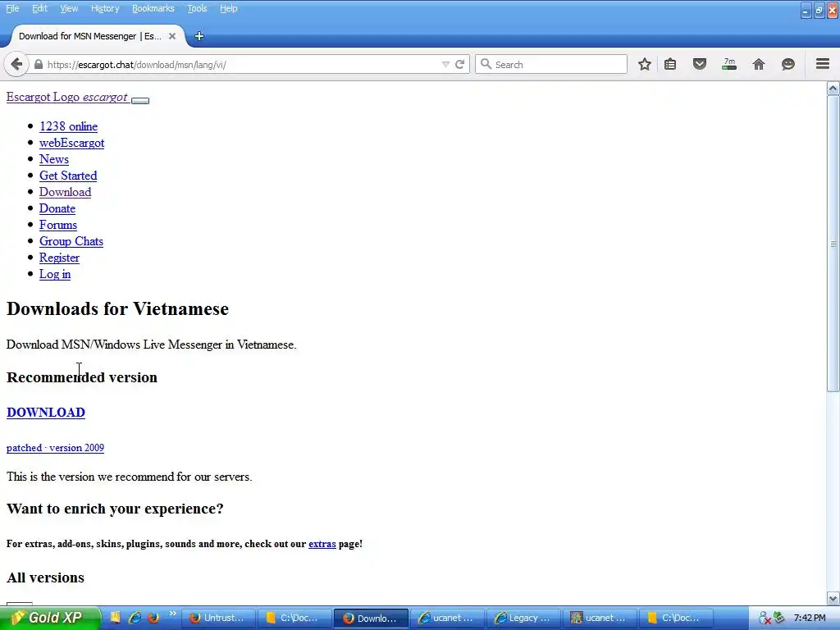This screenshot has height=630, width=840.
Task: Go to the News link
Action: point(54,159)
